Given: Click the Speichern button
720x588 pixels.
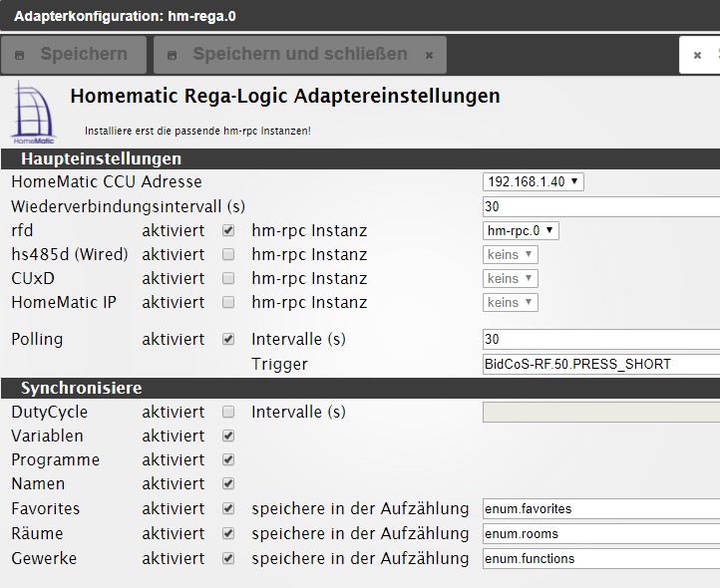Looking at the screenshot, I should pyautogui.click(x=74, y=55).
